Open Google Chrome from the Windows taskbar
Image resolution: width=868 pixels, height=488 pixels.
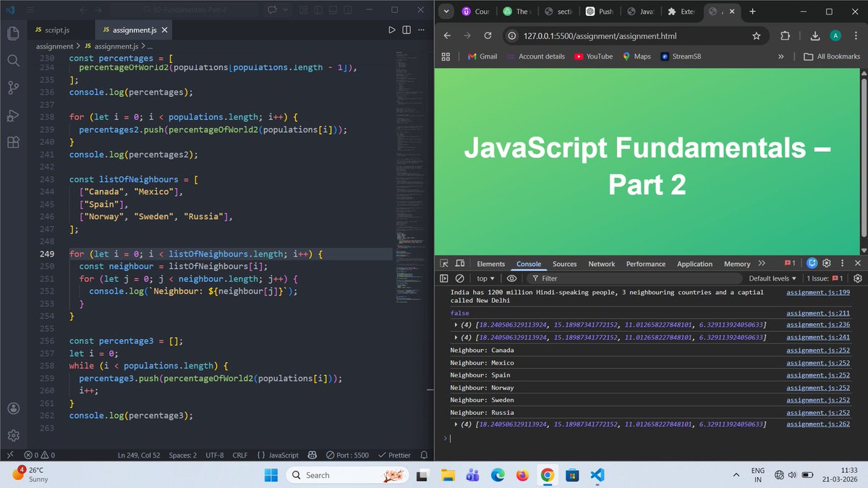tap(547, 475)
